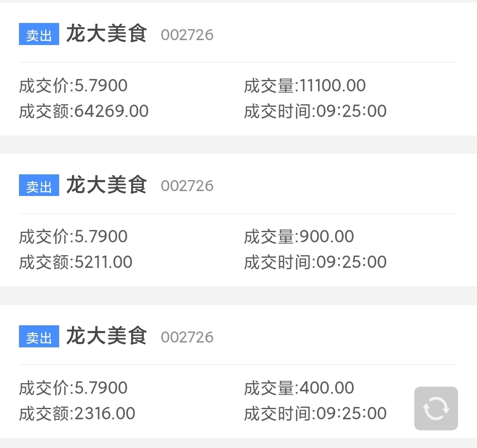Tap 成交时间 09:25:00 in second record
Screen dimensions: 477x448
click(x=315, y=262)
